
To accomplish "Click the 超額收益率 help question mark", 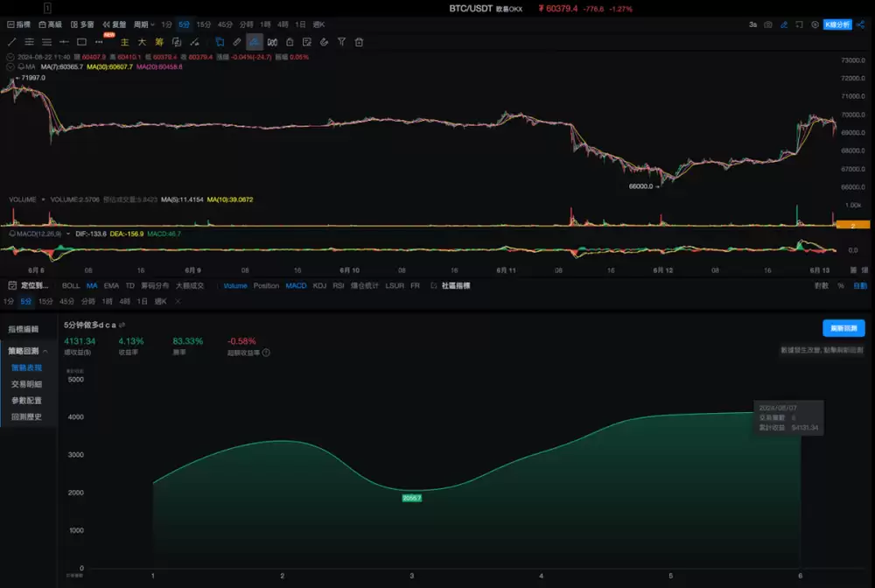I will click(x=266, y=353).
